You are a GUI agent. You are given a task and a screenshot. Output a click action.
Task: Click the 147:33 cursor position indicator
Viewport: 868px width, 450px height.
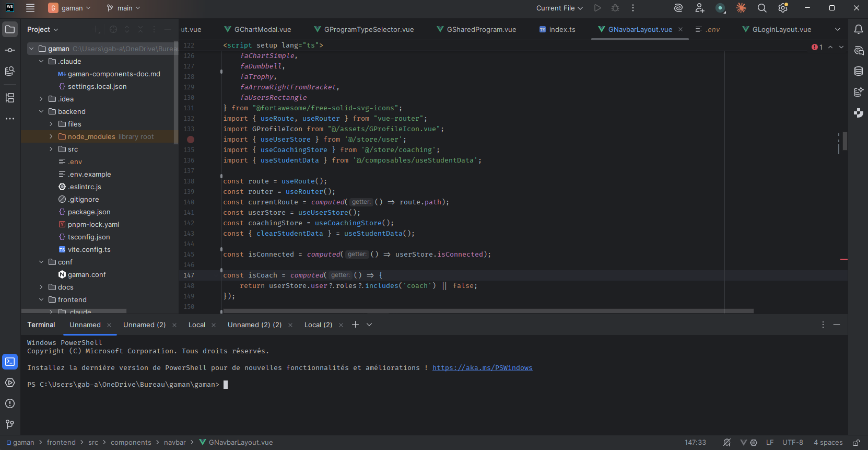pyautogui.click(x=695, y=443)
